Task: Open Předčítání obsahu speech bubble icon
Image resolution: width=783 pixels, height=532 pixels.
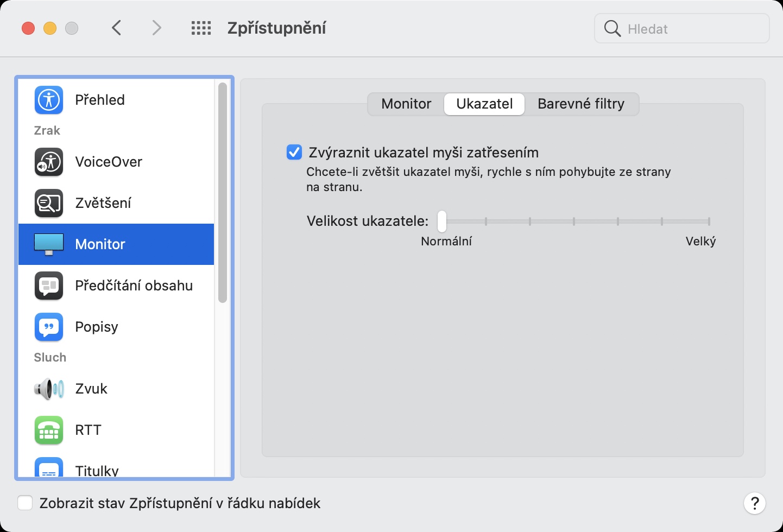Action: click(x=49, y=286)
